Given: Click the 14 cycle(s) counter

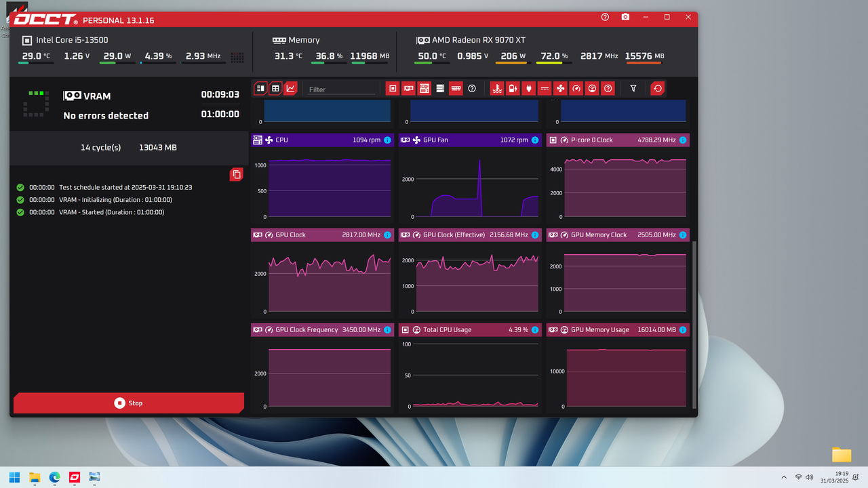Looking at the screenshot, I should tap(100, 147).
